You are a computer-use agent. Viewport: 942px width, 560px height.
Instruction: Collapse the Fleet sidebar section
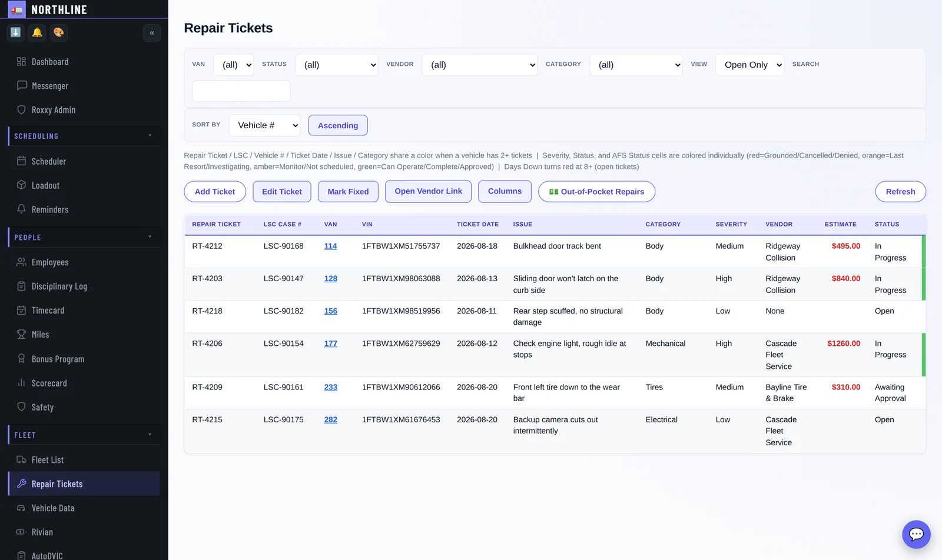tap(84, 435)
